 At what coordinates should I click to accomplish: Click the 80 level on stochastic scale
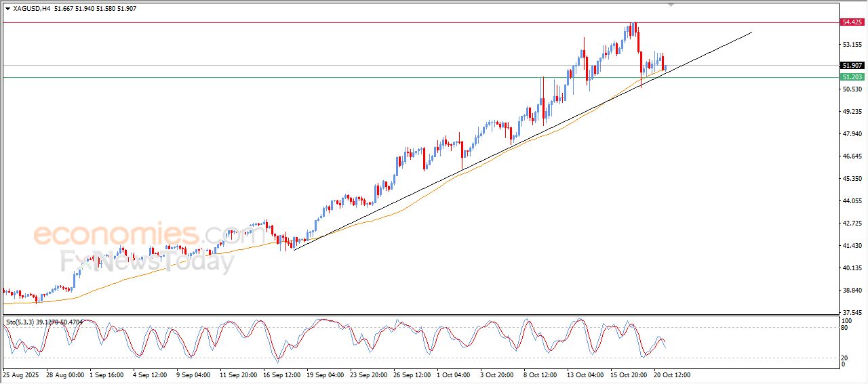(x=845, y=328)
